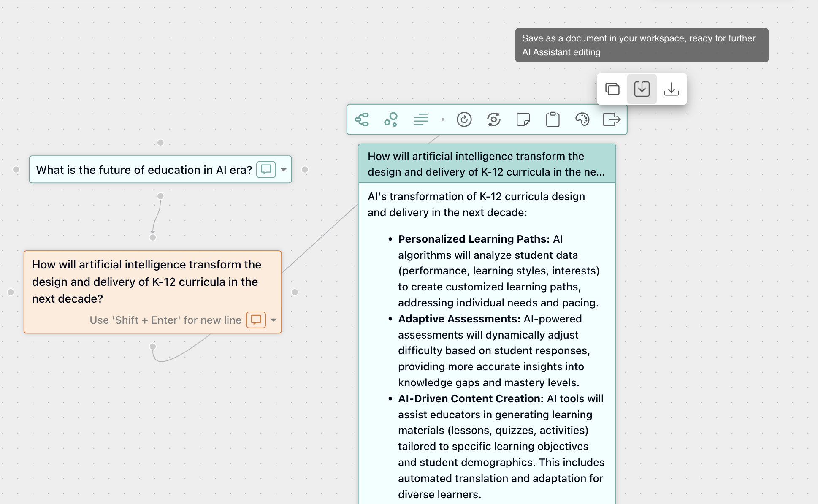This screenshot has height=504, width=818.
Task: Click the teal answer card header title
Action: pyautogui.click(x=486, y=164)
